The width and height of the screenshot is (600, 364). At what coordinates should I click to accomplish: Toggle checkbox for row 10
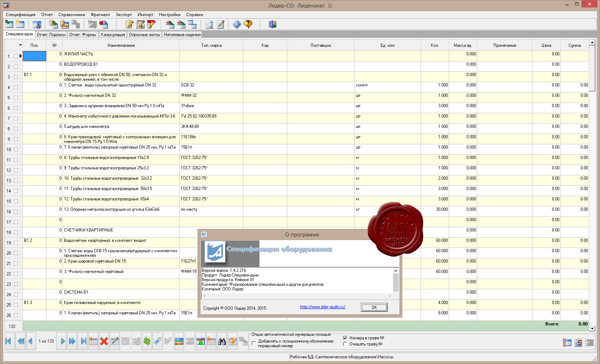tap(16, 149)
